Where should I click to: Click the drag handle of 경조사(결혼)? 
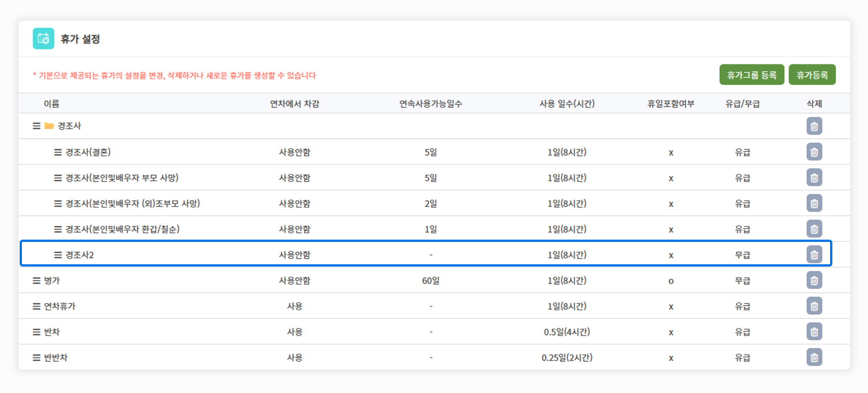(x=58, y=152)
